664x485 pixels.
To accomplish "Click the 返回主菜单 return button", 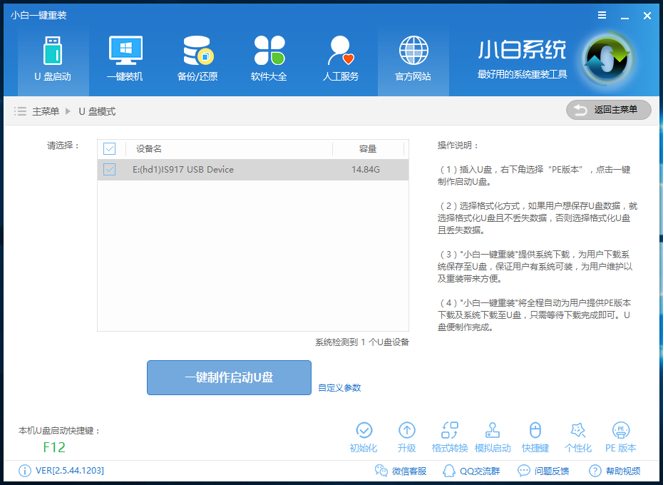I will pos(608,110).
